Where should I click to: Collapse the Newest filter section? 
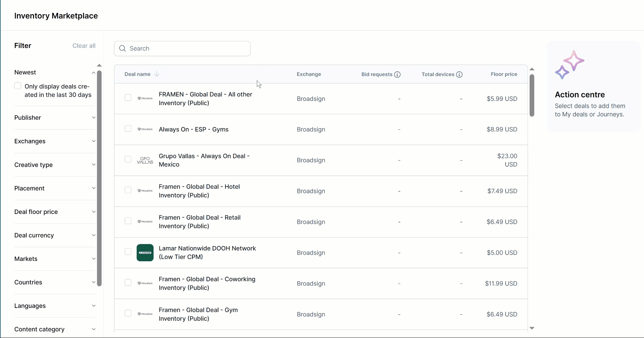(x=93, y=73)
